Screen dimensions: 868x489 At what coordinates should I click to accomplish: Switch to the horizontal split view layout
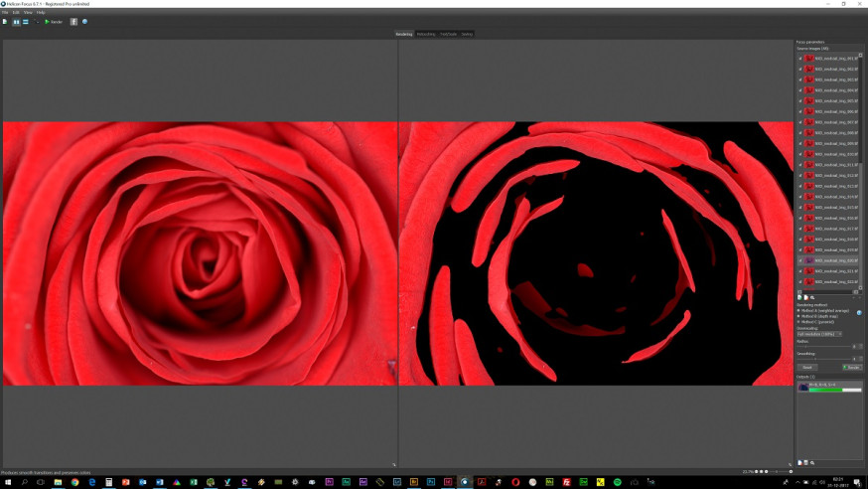[26, 22]
